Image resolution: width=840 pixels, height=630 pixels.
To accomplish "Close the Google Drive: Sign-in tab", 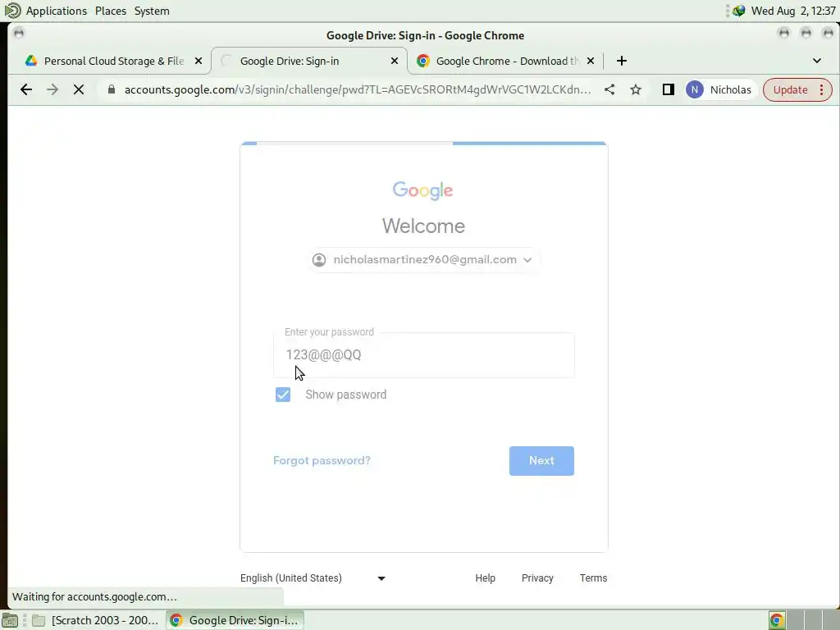I will pos(395,61).
